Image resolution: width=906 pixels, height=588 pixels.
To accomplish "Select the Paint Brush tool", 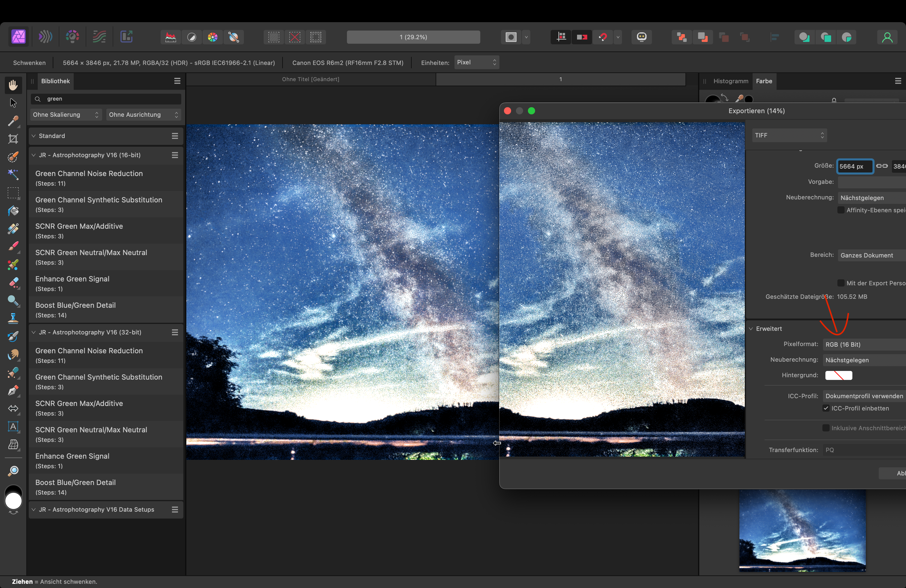I will (x=13, y=246).
